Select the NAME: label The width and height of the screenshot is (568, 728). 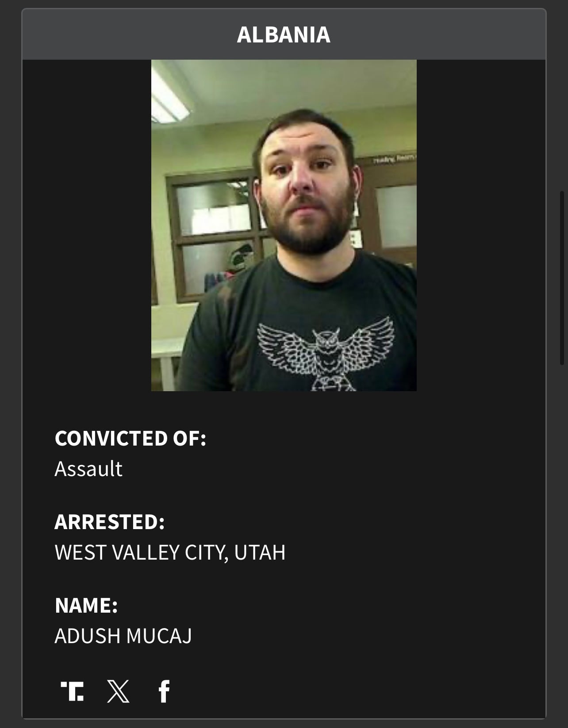point(86,605)
